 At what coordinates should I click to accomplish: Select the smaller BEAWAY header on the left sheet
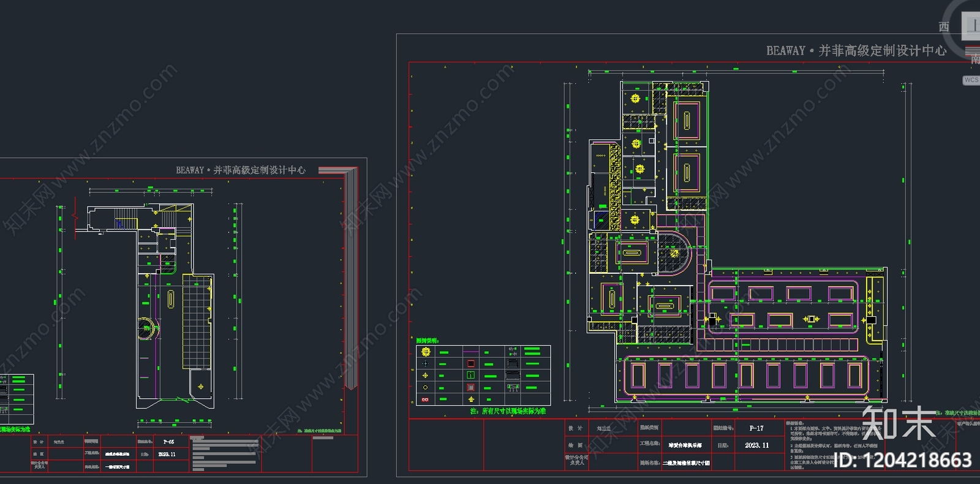click(241, 170)
